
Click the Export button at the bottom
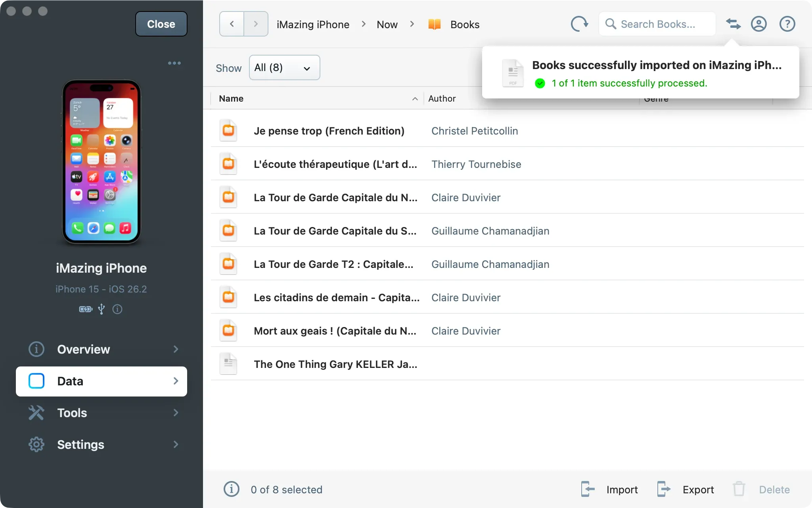(698, 489)
